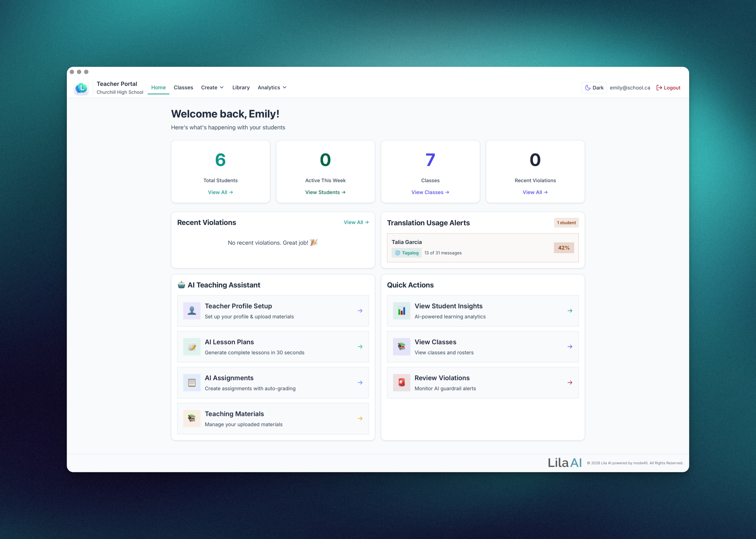Click the AI Assignments clipboard icon

(x=192, y=382)
